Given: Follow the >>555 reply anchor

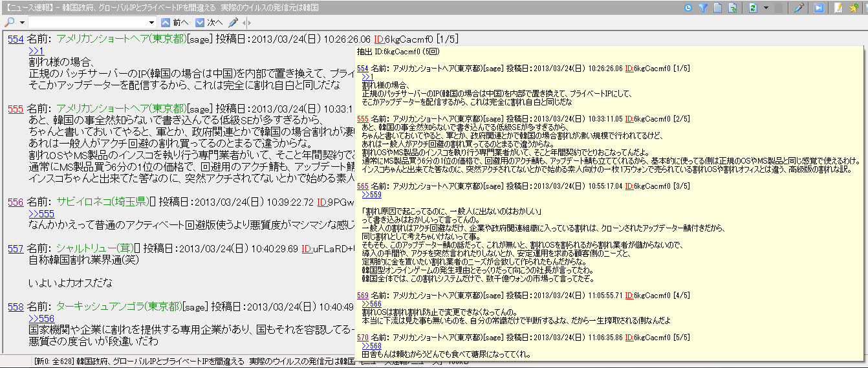Looking at the screenshot, I should point(41,213).
